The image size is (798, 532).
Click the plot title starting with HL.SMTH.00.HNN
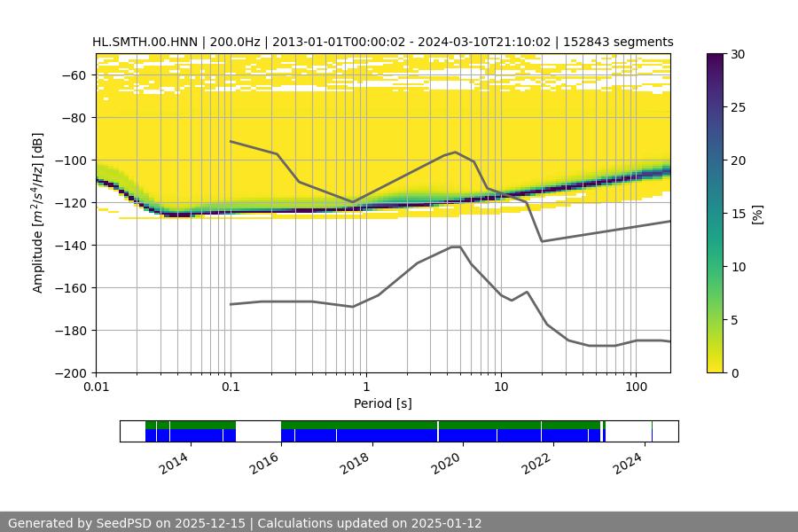(x=382, y=42)
